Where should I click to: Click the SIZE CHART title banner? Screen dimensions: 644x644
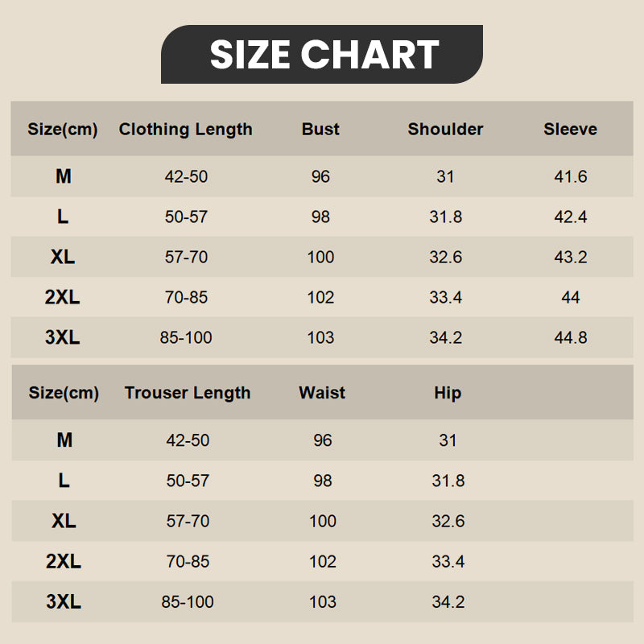323,55
